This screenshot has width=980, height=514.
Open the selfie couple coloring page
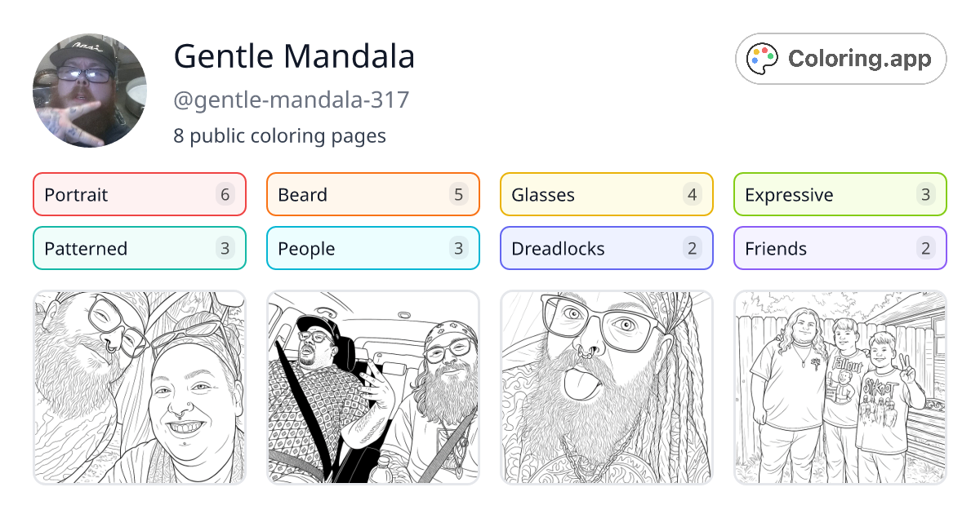(x=140, y=388)
